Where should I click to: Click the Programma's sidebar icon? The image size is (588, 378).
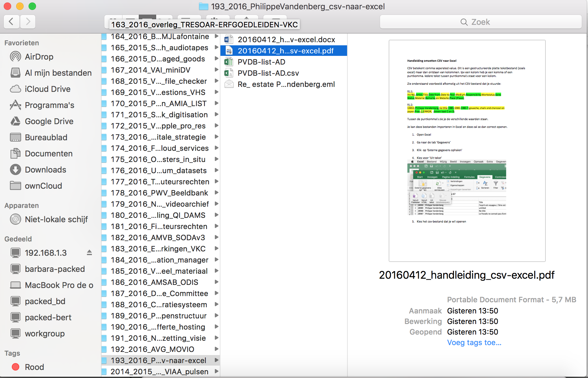(x=16, y=105)
